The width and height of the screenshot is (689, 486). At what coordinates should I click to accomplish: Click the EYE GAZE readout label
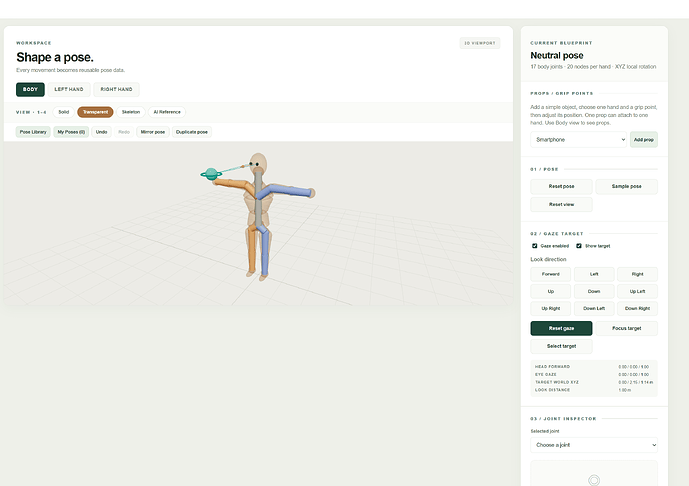[546, 374]
